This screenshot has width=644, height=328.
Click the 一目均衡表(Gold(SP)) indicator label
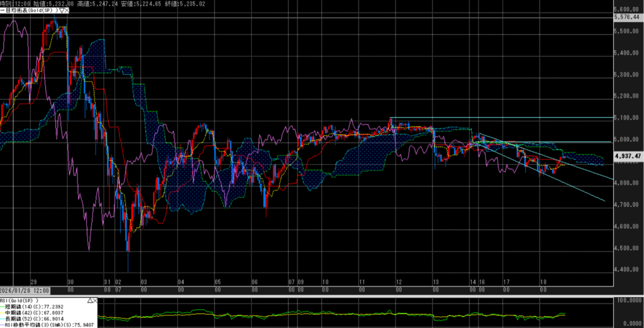click(x=31, y=11)
